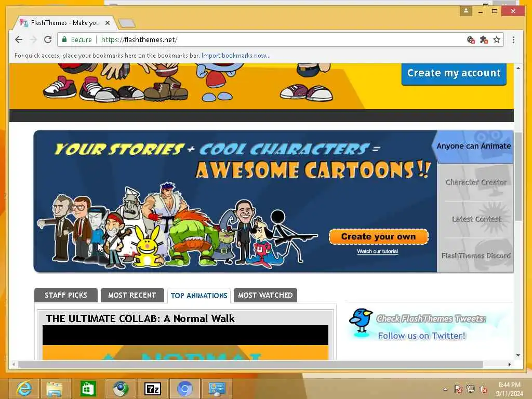Viewport: 532px width, 399px height.
Task: Click the blue Twitter bird icon
Action: coord(361,320)
